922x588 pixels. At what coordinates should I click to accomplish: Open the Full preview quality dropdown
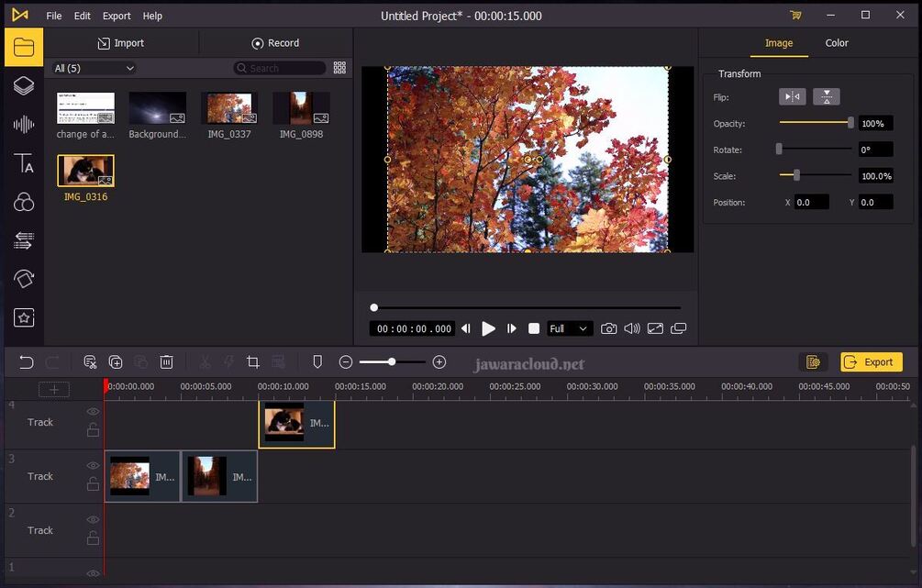(569, 328)
